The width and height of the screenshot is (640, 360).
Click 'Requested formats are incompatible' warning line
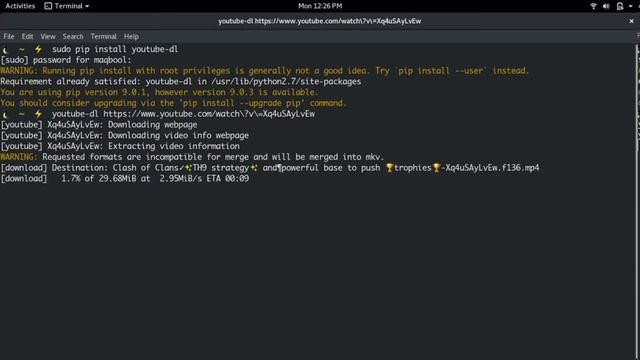[x=192, y=157]
